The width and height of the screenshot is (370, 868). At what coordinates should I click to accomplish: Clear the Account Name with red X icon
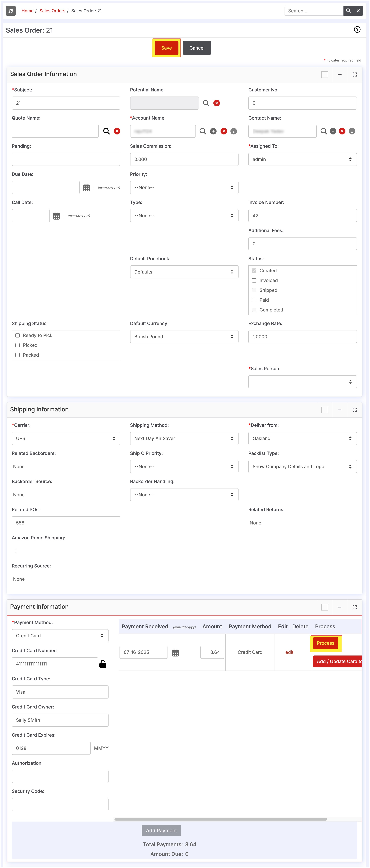[x=224, y=131]
